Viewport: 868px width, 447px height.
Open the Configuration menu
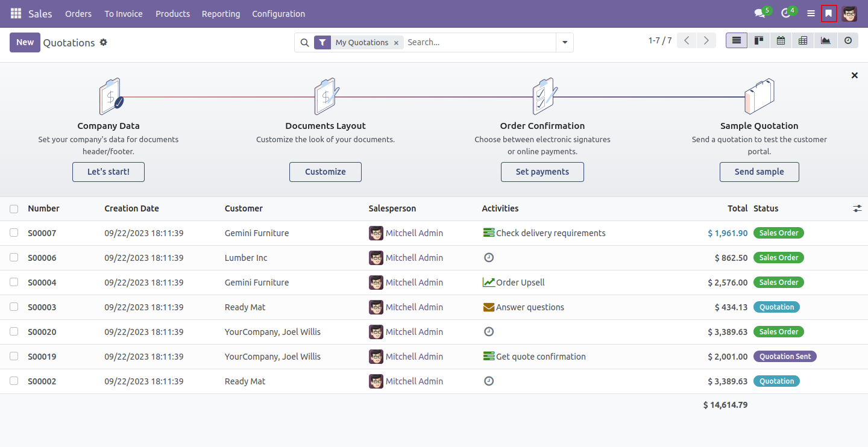[x=278, y=13]
